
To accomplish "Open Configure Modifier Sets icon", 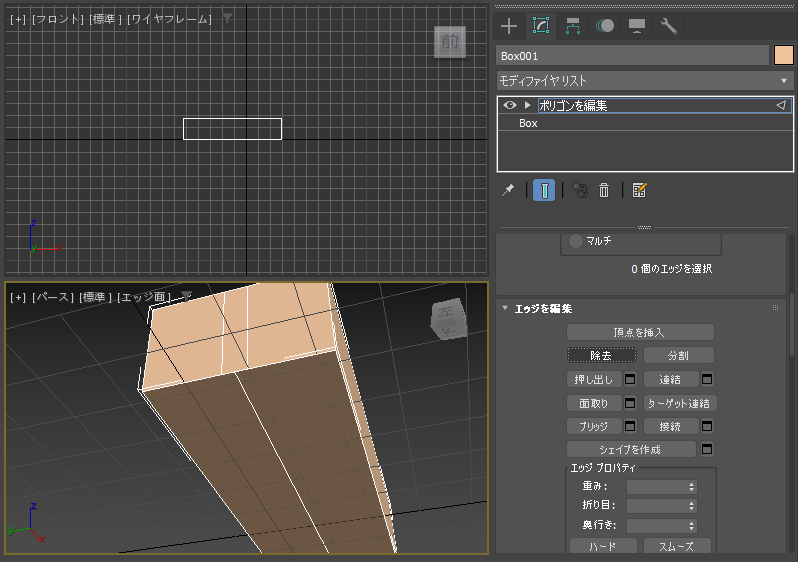I will click(639, 190).
